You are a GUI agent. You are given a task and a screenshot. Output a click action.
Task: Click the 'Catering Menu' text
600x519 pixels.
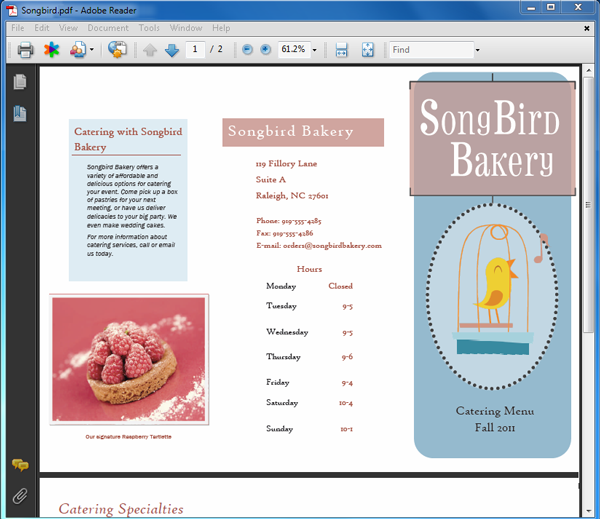(x=495, y=411)
